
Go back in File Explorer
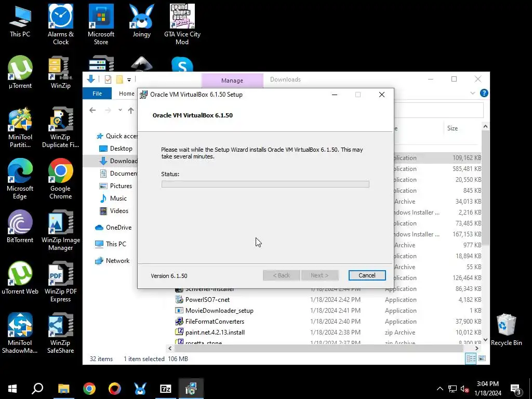point(92,110)
